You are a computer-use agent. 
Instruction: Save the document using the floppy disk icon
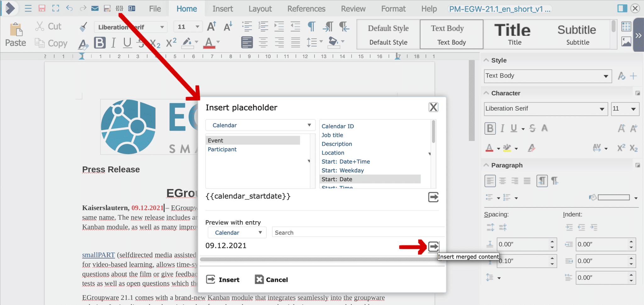point(42,8)
